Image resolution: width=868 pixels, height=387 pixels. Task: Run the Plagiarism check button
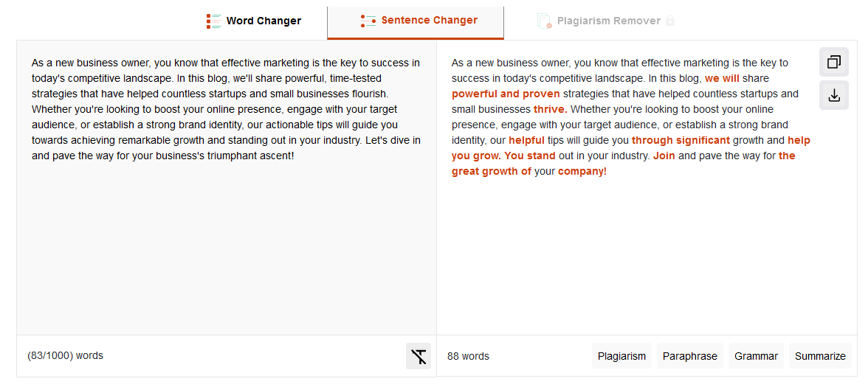point(621,356)
